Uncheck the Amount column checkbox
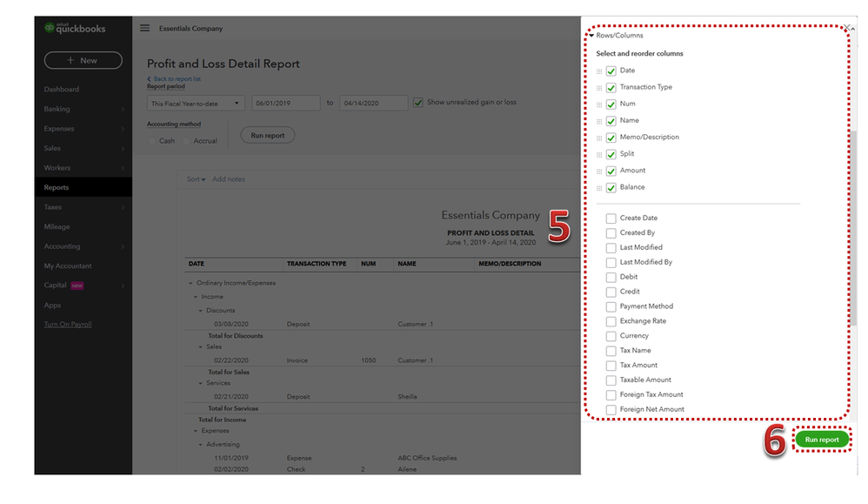This screenshot has width=868, height=504. coord(611,171)
